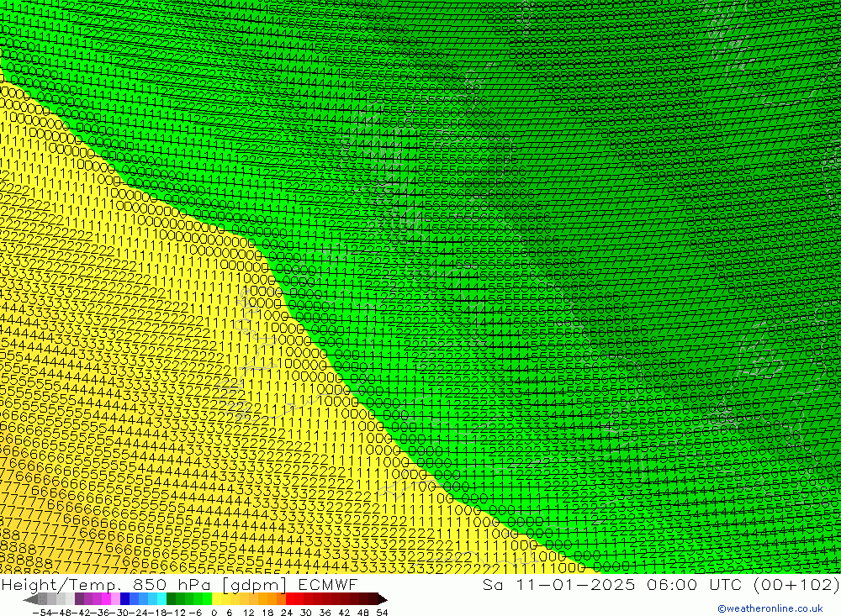841x616 pixels.
Task: Click the "54" scale label at the right end
Action: [x=382, y=613]
